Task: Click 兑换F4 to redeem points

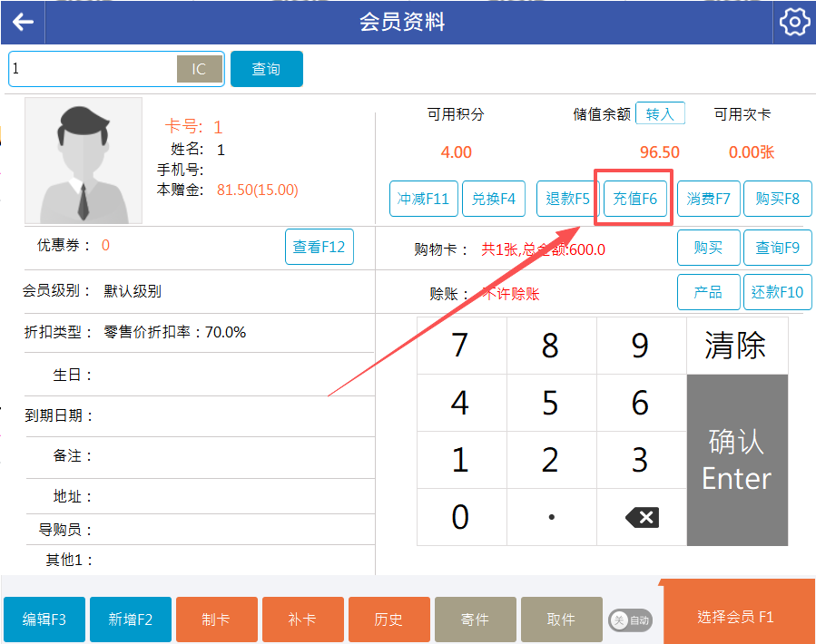Action: click(495, 199)
